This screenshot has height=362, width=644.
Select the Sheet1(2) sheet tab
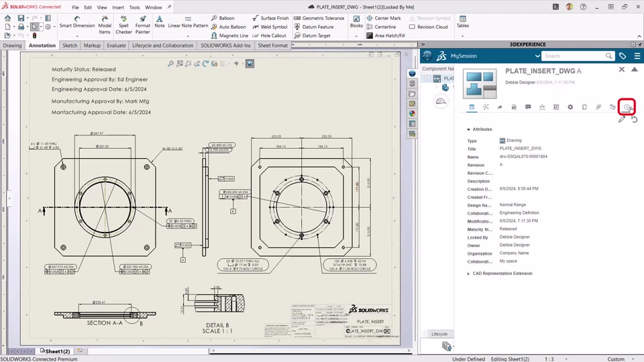click(57, 351)
